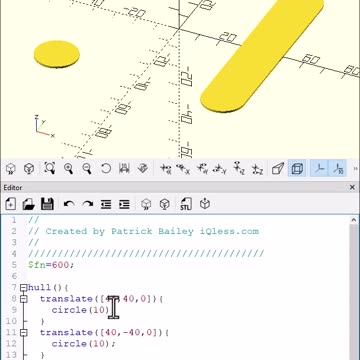Click the view icon labeled lowercase z
The width and height of the screenshot is (360, 360).
coord(239,169)
